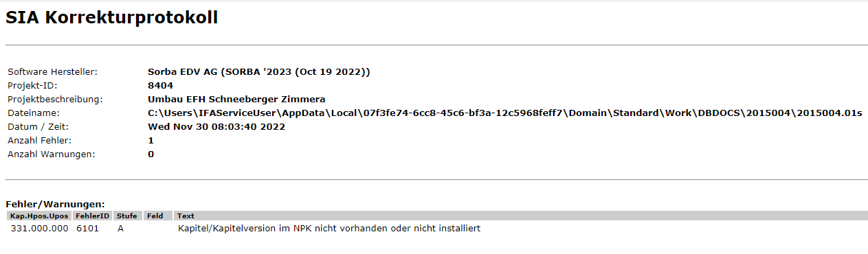Select the Software Hersteller label
Screen dimensions: 868x254
(52, 71)
